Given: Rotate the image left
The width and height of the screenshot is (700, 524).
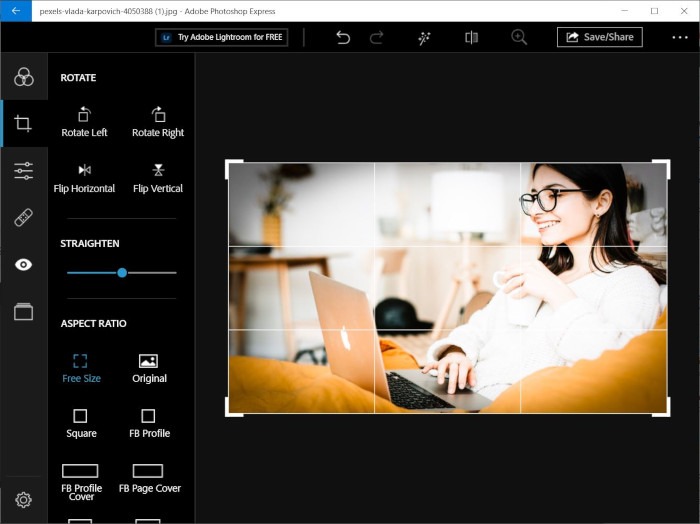Looking at the screenshot, I should (84, 122).
